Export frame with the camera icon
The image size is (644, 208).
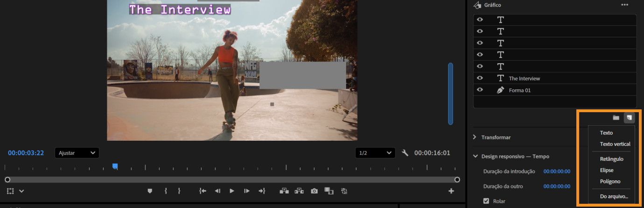[315, 191]
